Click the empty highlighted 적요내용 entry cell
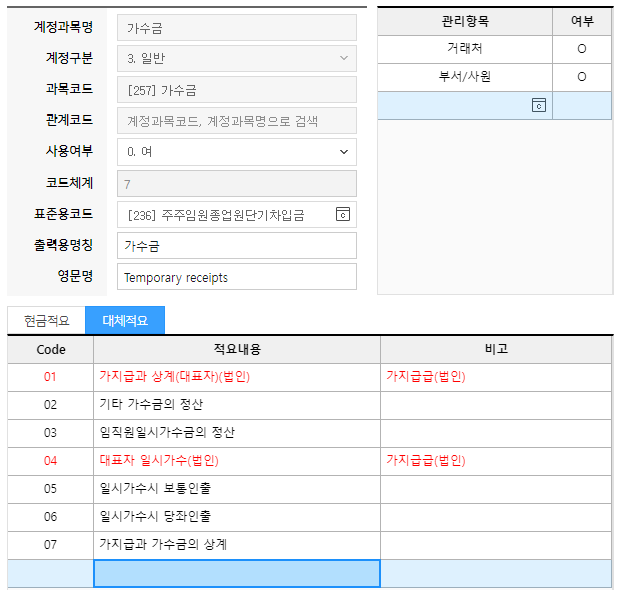This screenshot has height=590, width=617. [237, 573]
